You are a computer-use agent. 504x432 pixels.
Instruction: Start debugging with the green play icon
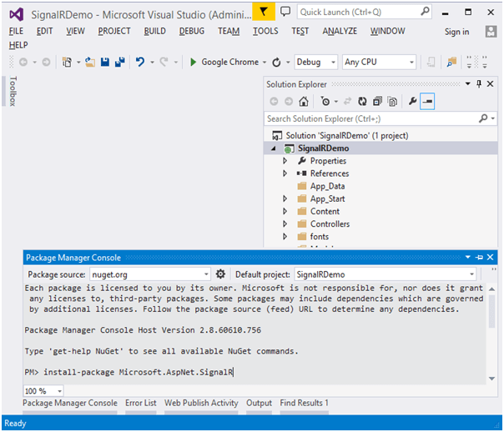pos(194,62)
